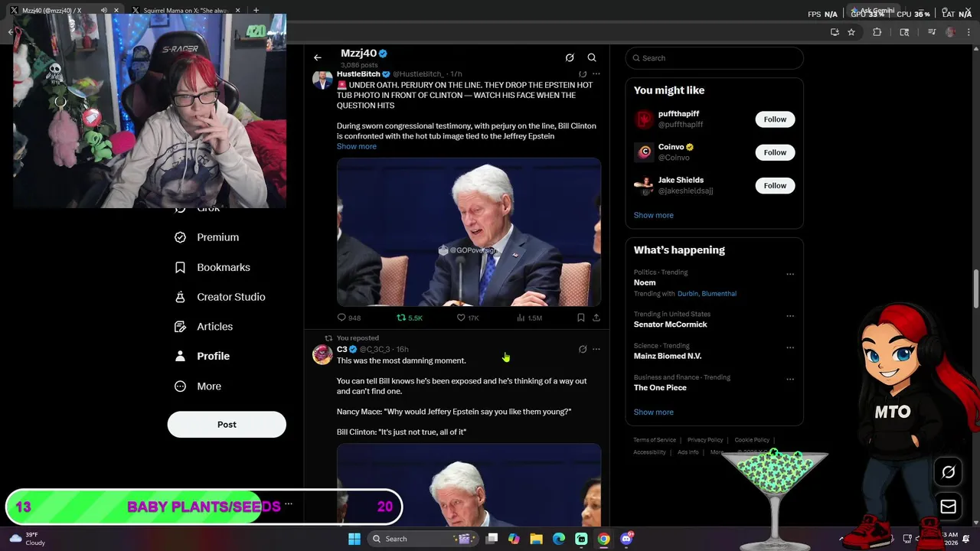
Task: Open Mainz Biomed N.V. trend
Action: pos(668,356)
